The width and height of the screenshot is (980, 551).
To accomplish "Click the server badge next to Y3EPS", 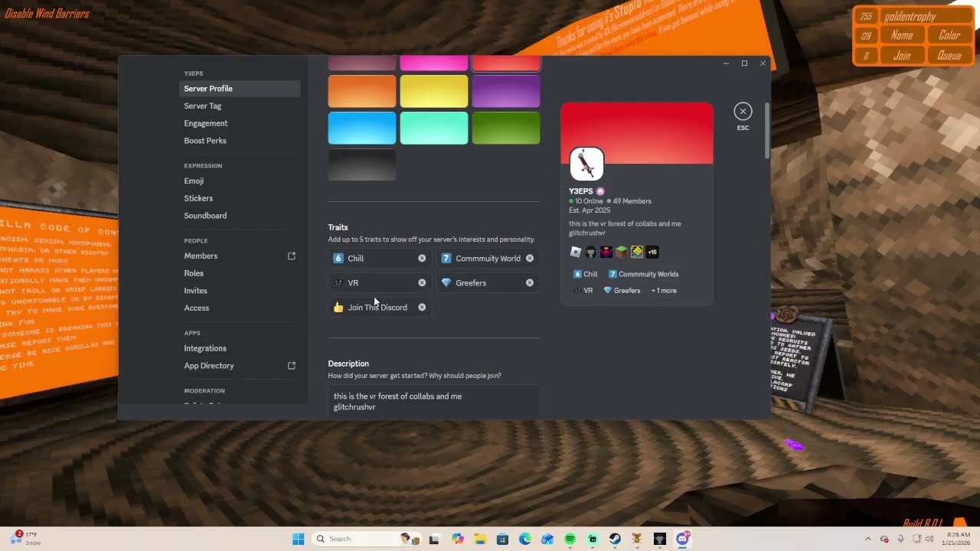I will click(x=600, y=191).
